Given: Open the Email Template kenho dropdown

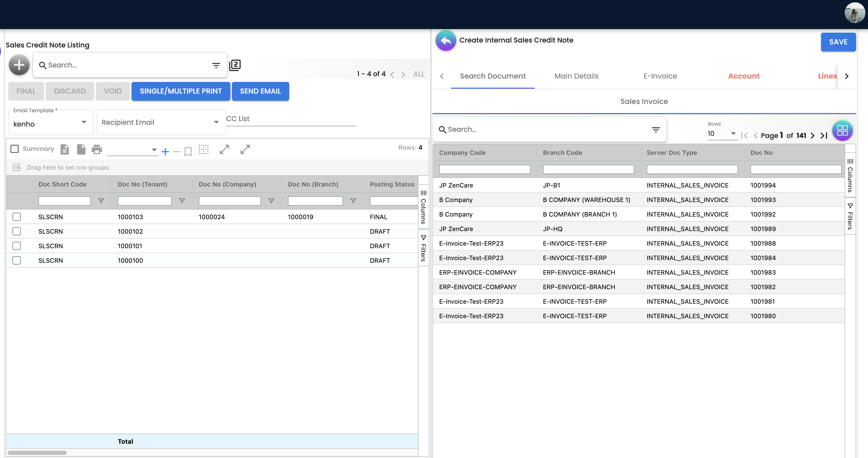Looking at the screenshot, I should [51, 122].
